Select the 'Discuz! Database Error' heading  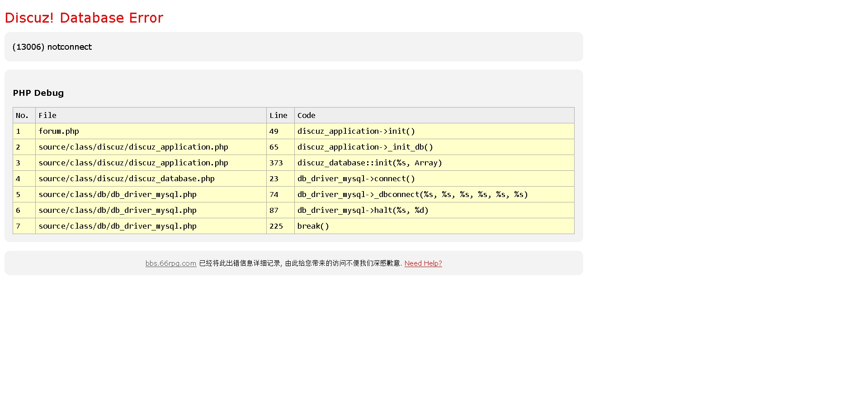(x=84, y=18)
